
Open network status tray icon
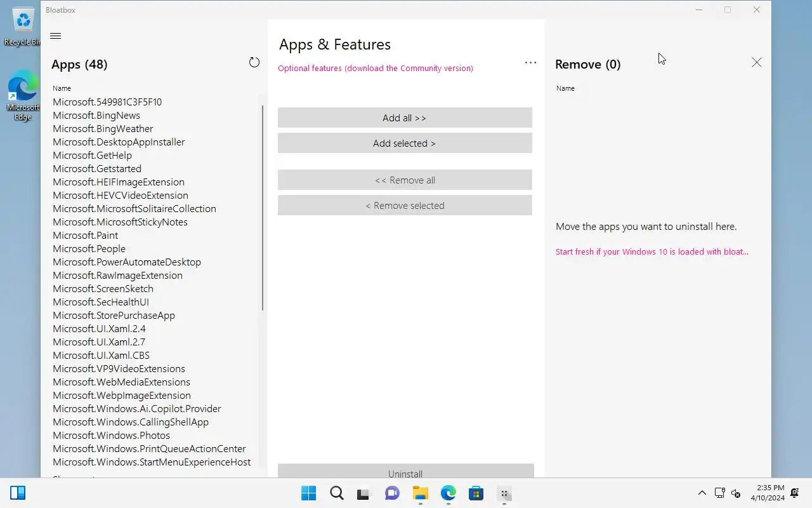coord(719,493)
